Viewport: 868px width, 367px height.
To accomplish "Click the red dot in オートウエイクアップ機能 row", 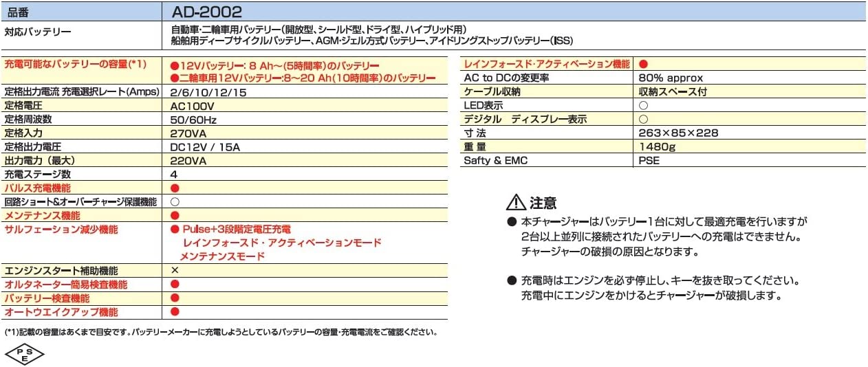I will click(175, 312).
